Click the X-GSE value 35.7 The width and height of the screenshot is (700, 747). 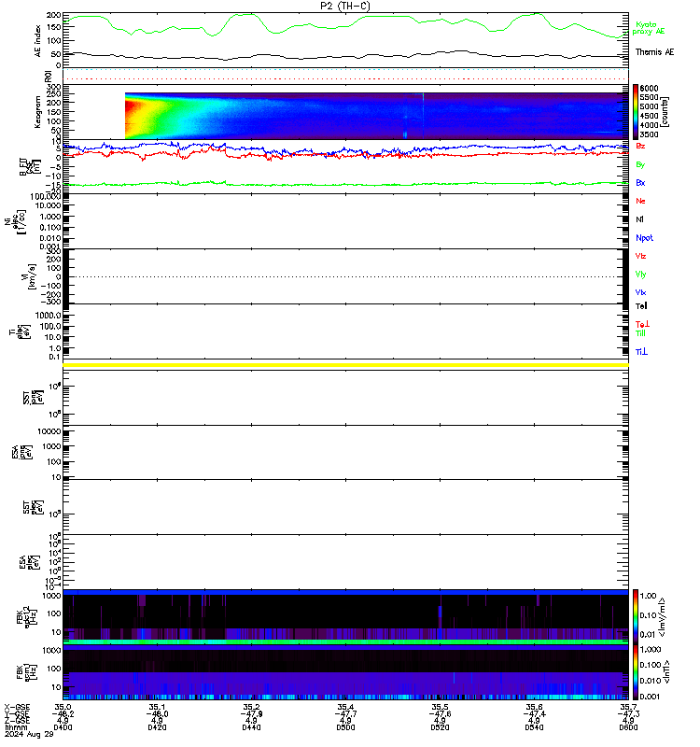pos(628,707)
